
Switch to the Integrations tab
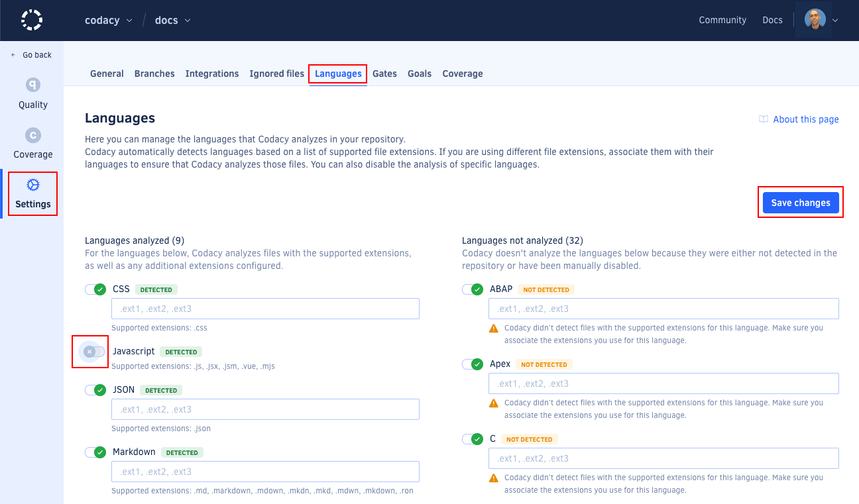pyautogui.click(x=212, y=74)
